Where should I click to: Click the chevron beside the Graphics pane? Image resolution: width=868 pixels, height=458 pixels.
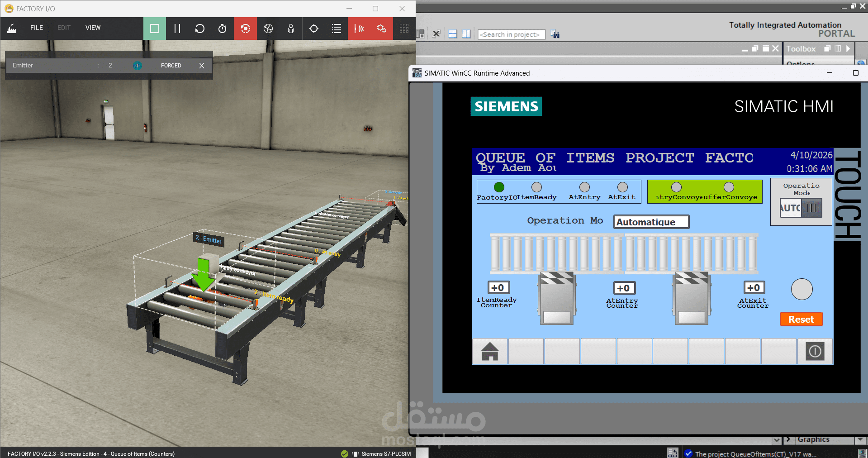tap(788, 439)
